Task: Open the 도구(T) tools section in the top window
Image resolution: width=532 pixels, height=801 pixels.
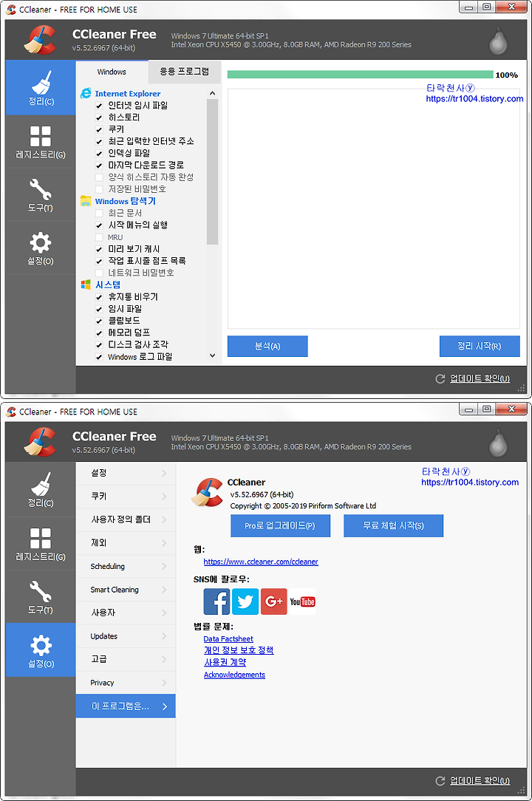Action: click(41, 194)
